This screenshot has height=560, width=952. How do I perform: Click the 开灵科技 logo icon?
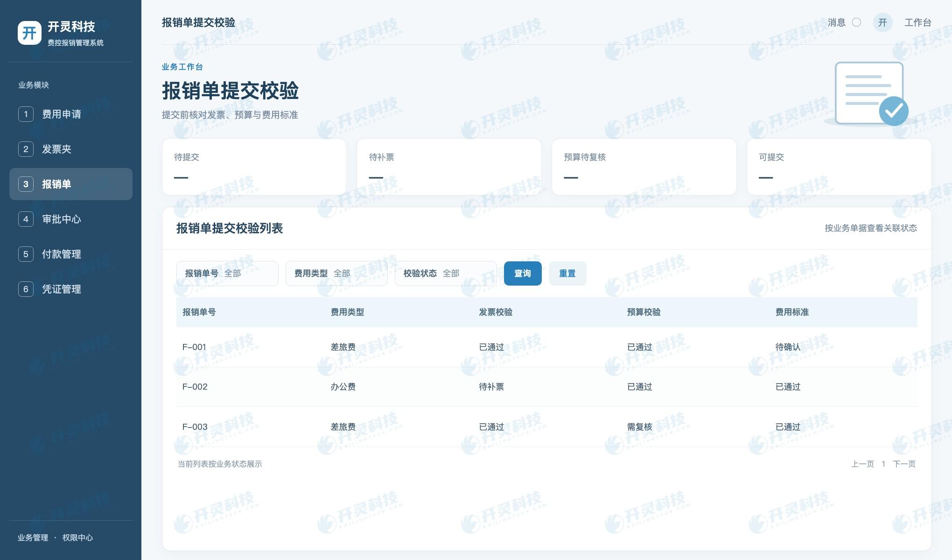coord(29,33)
